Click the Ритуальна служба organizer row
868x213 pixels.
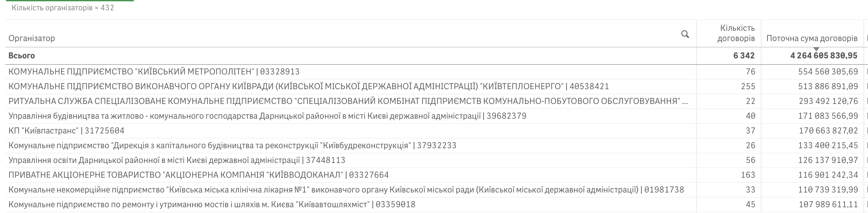pos(347,101)
